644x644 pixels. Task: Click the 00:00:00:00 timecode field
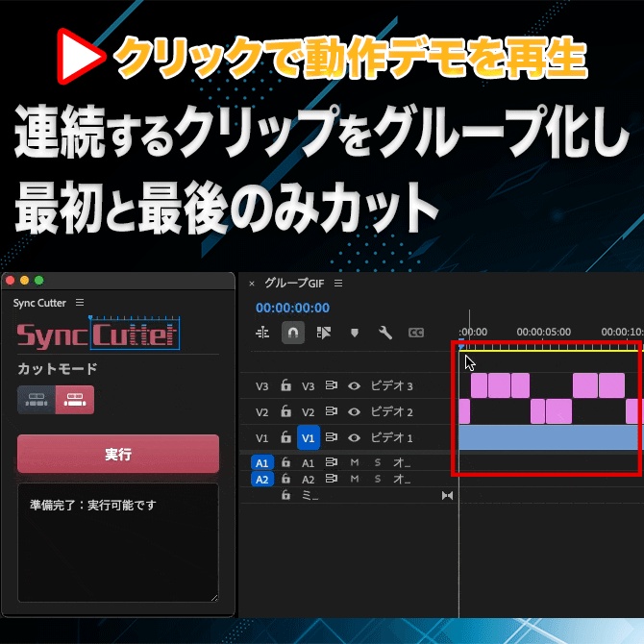pos(292,308)
